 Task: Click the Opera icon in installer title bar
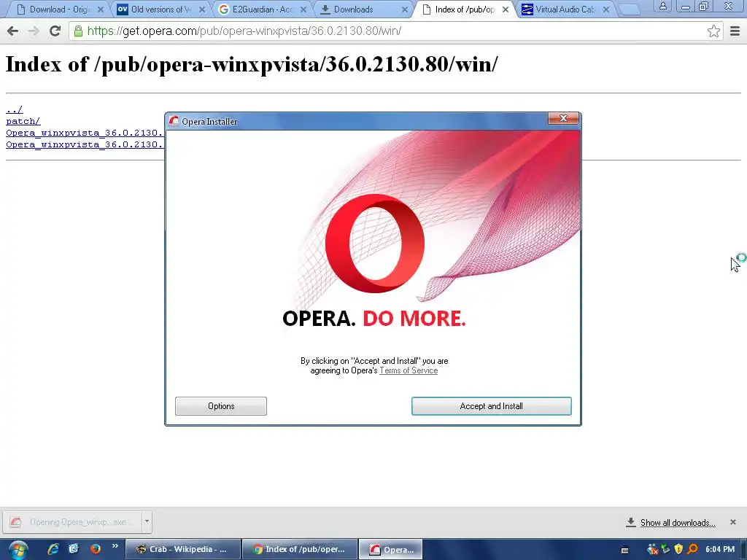coord(174,122)
